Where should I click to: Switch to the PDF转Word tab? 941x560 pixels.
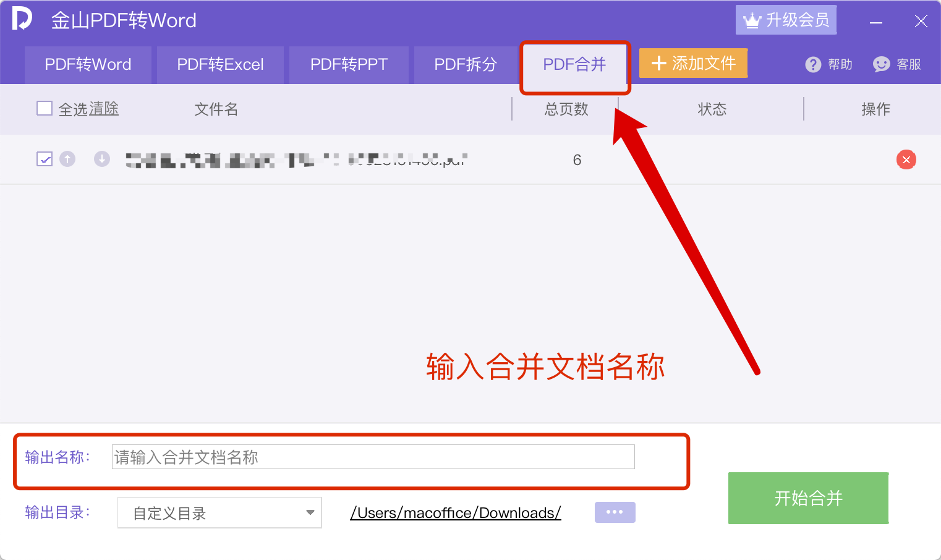point(88,64)
